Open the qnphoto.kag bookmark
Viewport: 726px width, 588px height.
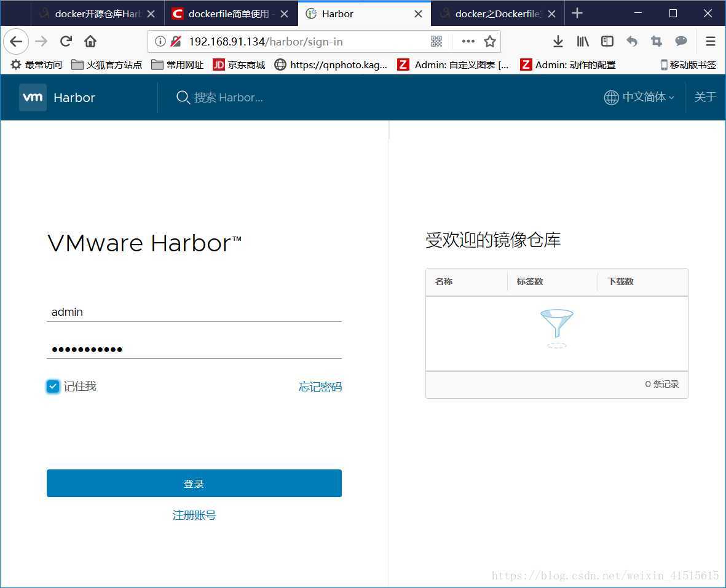pyautogui.click(x=331, y=65)
